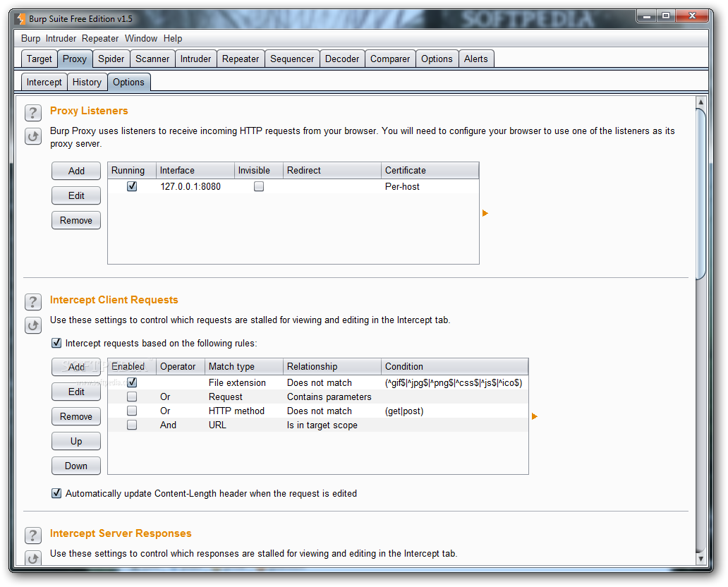The image size is (728, 587).
Task: Switch to the Target tab
Action: pos(40,59)
